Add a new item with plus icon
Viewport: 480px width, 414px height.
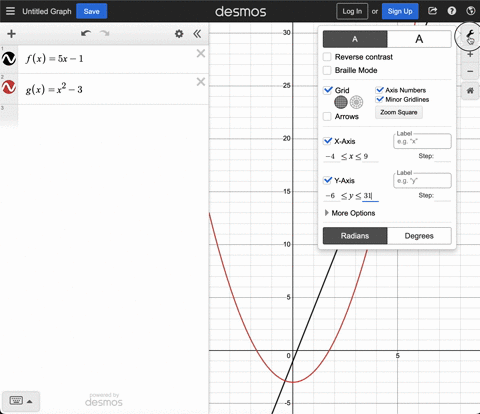tap(11, 34)
